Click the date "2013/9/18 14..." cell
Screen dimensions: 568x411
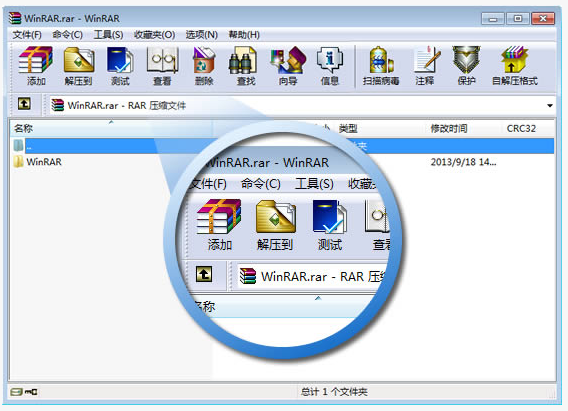(x=463, y=162)
